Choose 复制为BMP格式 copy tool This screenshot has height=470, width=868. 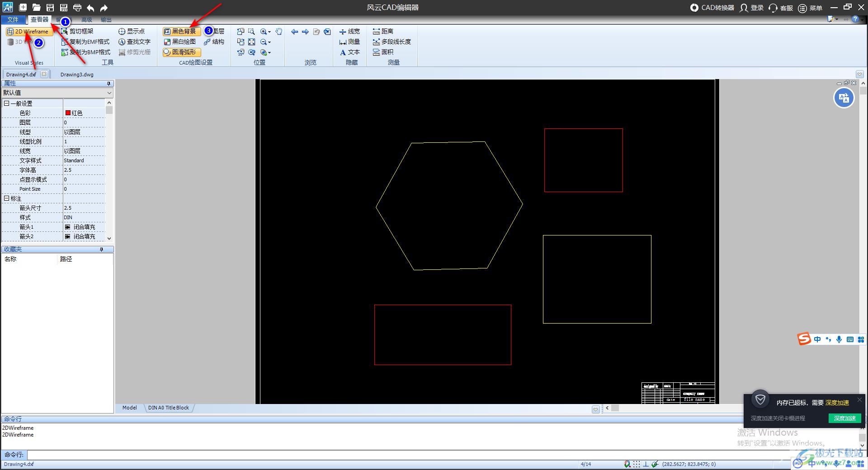coord(85,52)
